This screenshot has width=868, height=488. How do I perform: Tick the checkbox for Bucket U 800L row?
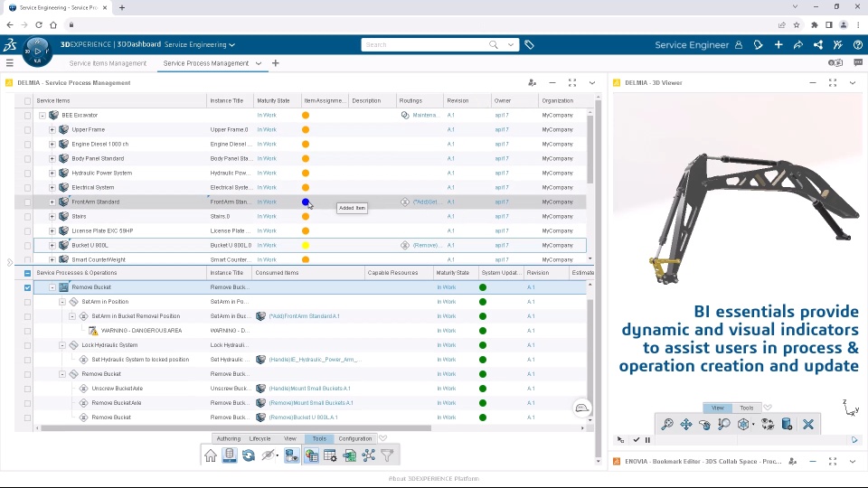click(x=28, y=246)
